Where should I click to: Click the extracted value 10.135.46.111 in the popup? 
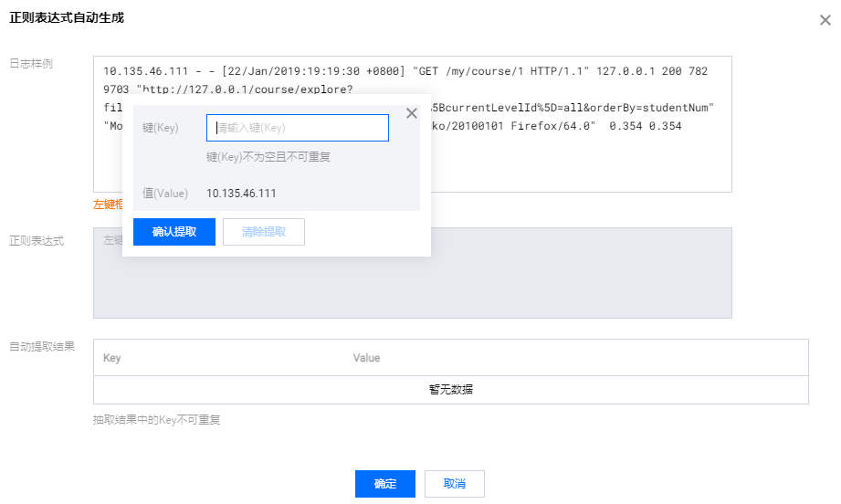pyautogui.click(x=241, y=193)
